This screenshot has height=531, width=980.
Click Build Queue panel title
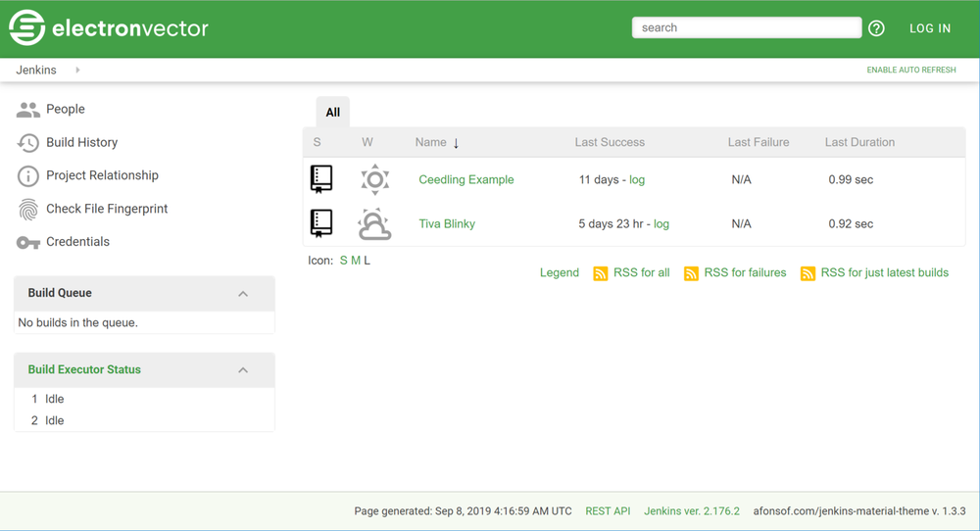tap(60, 293)
